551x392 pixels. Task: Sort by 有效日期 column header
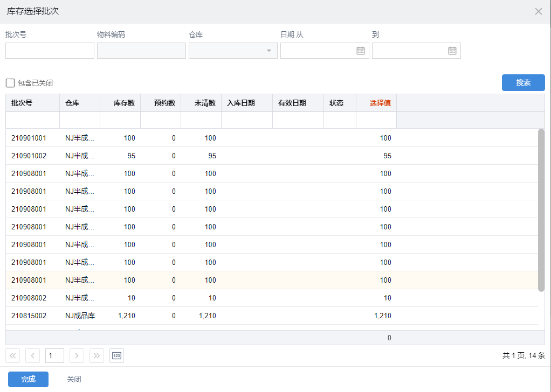click(298, 103)
